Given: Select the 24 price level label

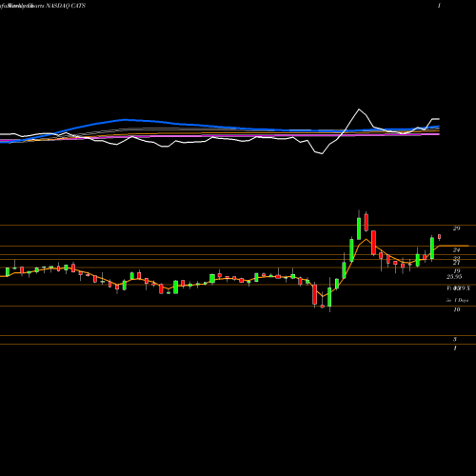Looking at the screenshot, I should click(456, 250).
